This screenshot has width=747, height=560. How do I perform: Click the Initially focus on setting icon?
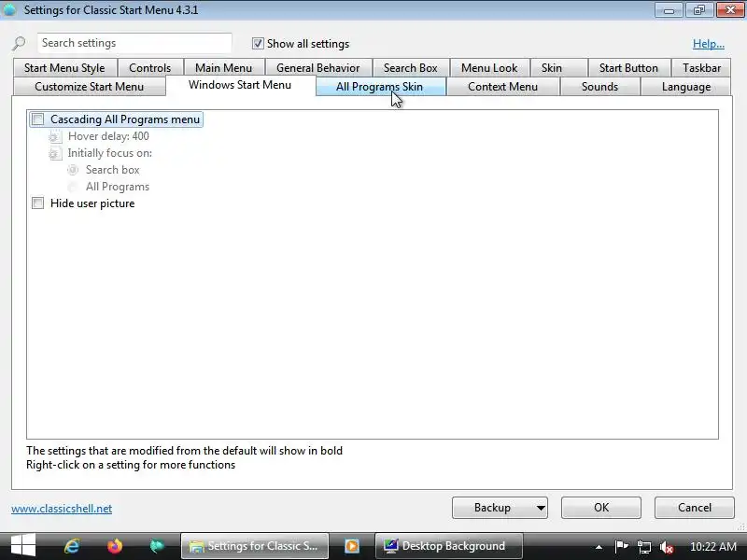(x=55, y=153)
